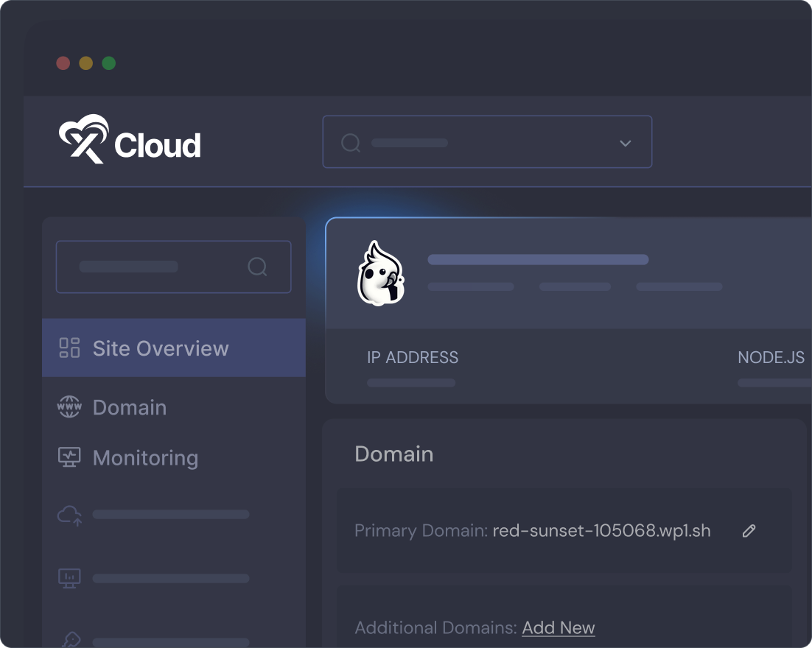Click the IP ADDRESS label
The width and height of the screenshot is (812, 648).
pos(413,358)
